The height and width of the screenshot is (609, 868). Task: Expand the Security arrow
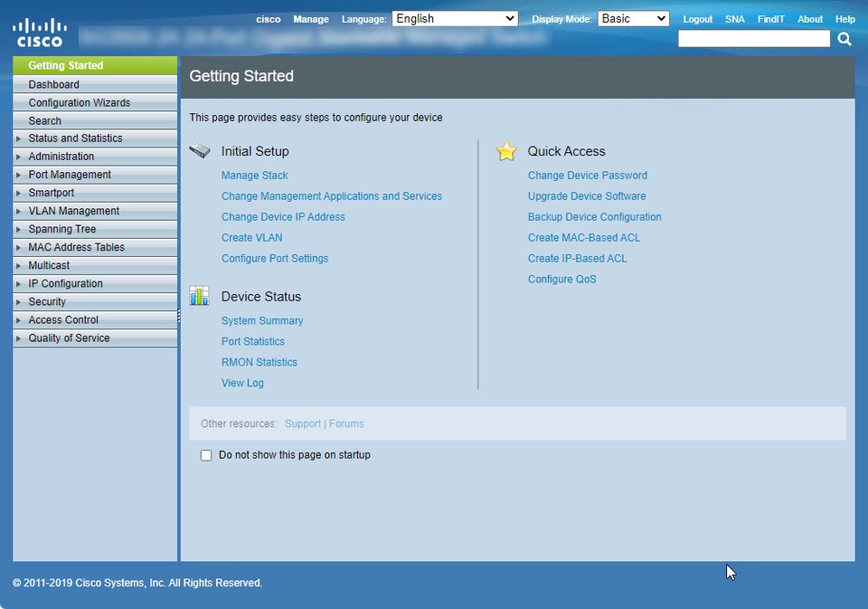pos(18,302)
